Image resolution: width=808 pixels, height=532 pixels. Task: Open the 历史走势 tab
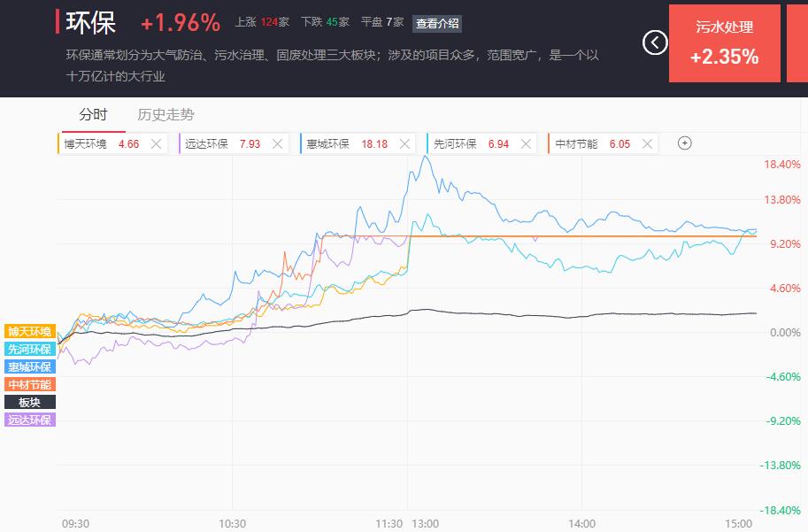[165, 114]
